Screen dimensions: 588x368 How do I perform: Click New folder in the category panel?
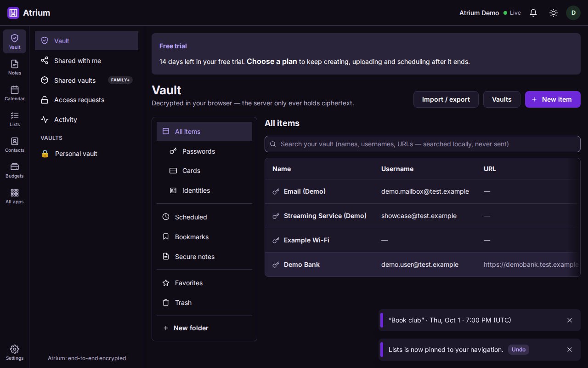tap(204, 328)
